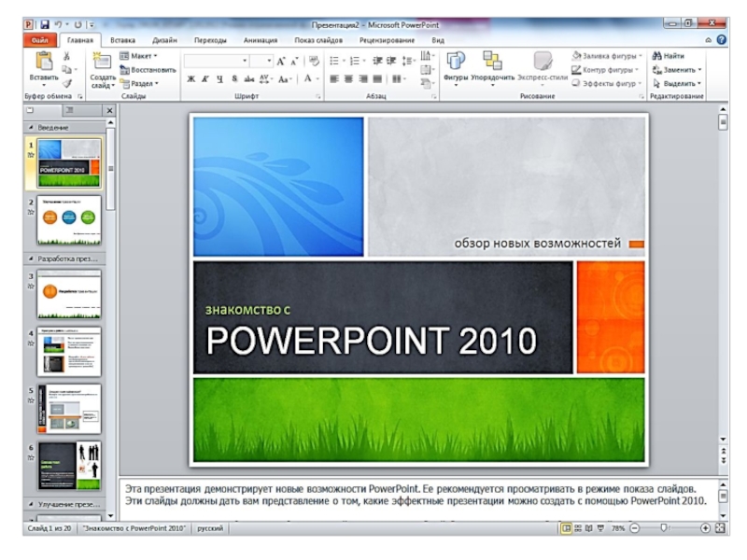747x560 pixels.
Task: Toggle Bold (Ж) formatting
Action: pos(190,79)
